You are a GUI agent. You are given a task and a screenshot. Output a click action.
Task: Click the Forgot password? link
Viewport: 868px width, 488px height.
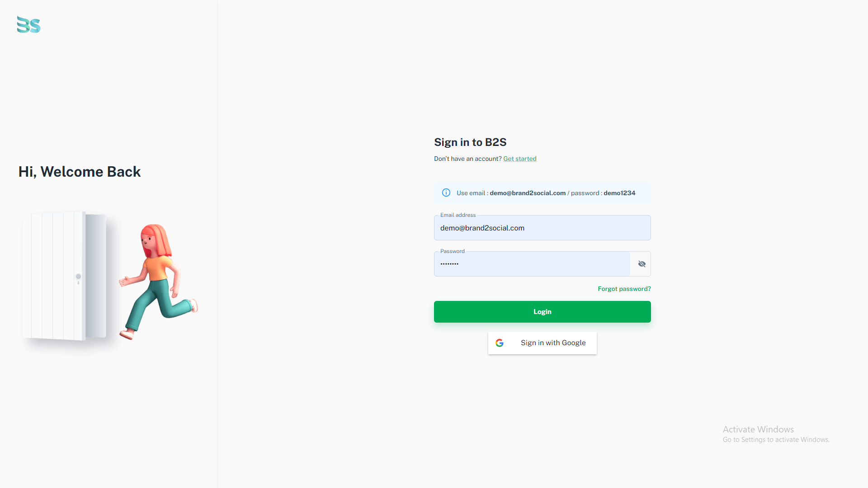[624, 289]
